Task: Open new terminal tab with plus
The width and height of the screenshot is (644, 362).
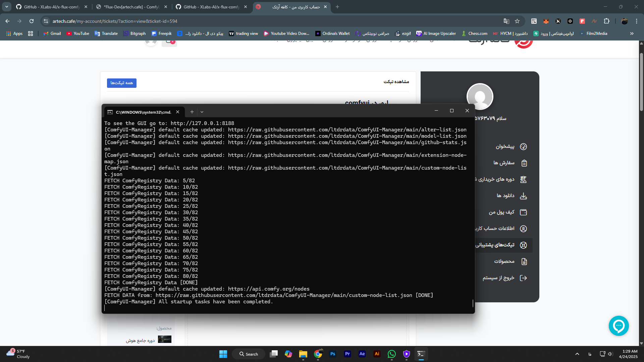Action: pyautogui.click(x=192, y=112)
